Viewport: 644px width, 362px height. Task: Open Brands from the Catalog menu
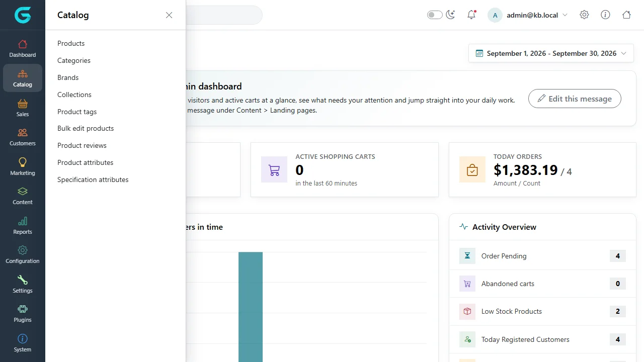[x=68, y=77]
